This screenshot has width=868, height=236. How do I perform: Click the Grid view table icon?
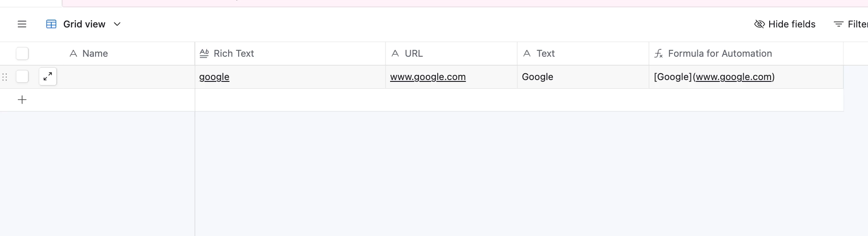coord(51,24)
